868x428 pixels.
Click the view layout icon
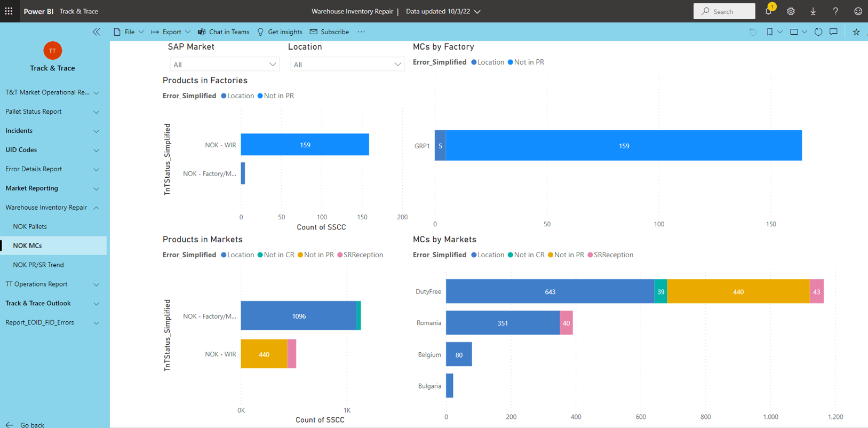(794, 32)
